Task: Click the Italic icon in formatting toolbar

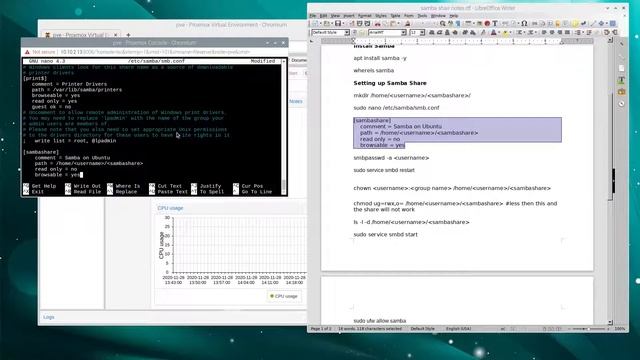Action: click(x=439, y=32)
